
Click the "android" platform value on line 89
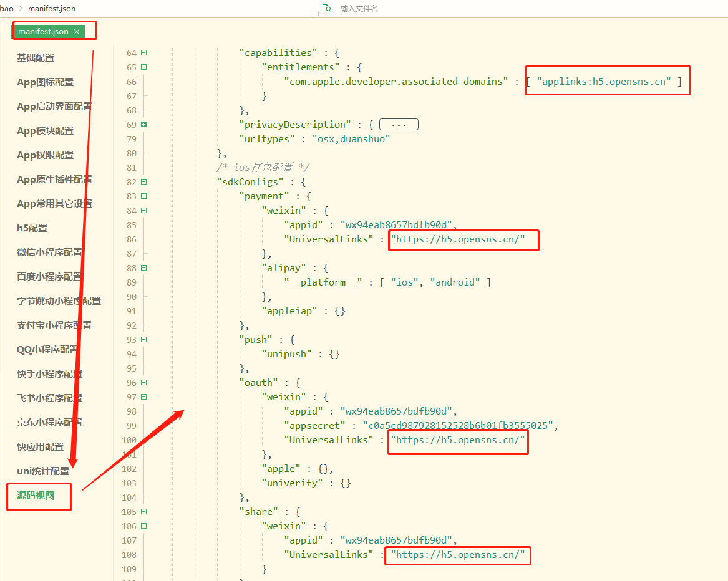point(455,282)
